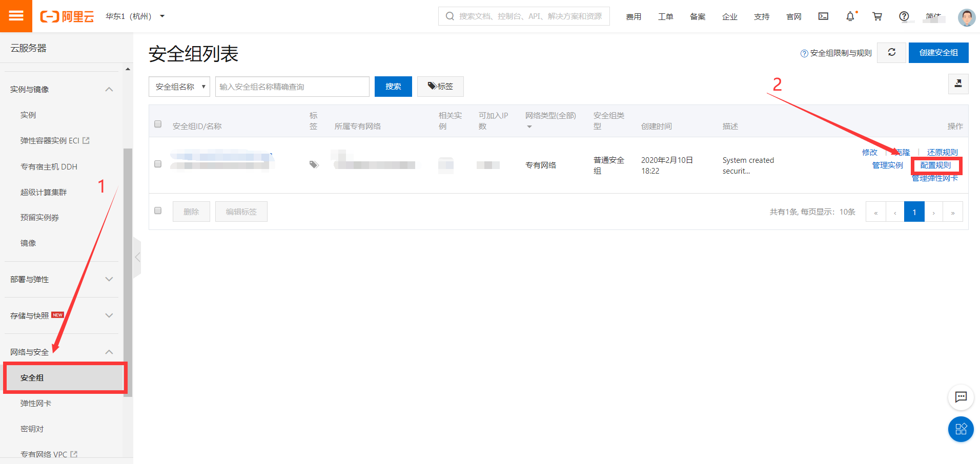Open the 费用 menu in the top bar
The image size is (980, 464).
pos(634,16)
